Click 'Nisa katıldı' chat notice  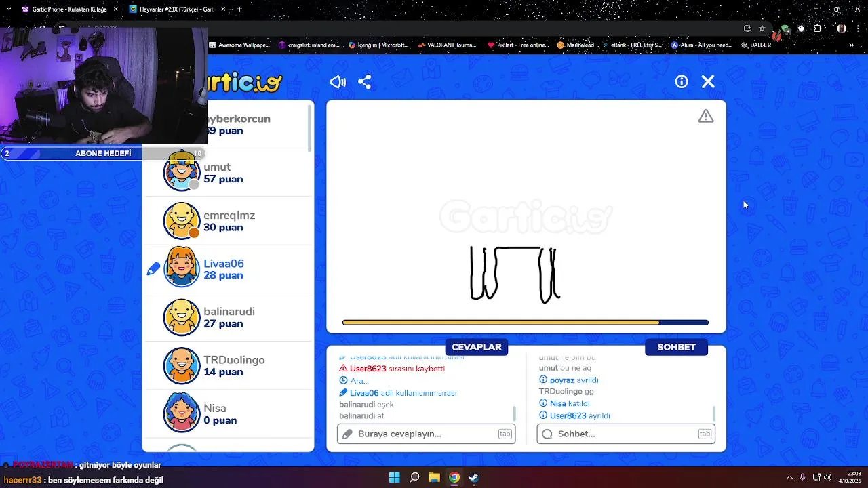(x=564, y=404)
